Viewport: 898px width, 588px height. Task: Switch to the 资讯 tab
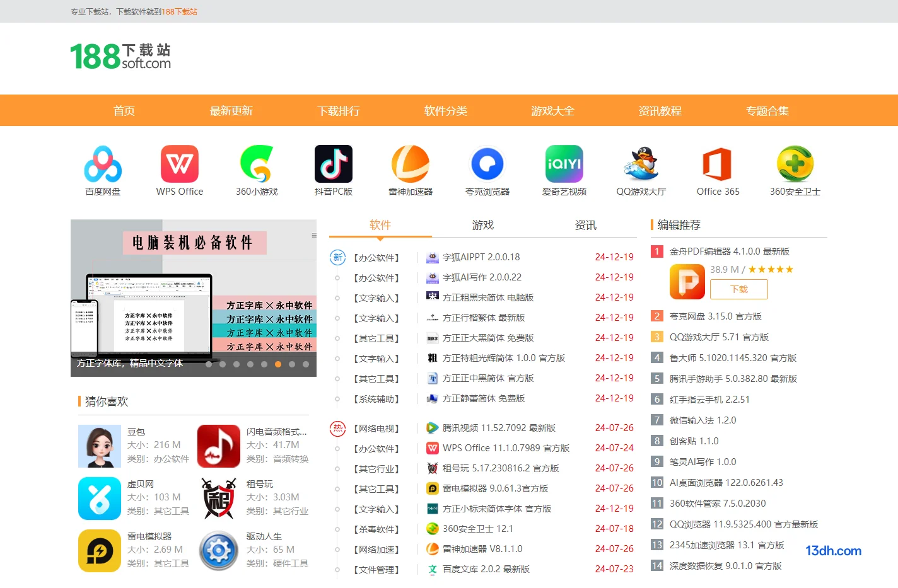pos(586,225)
